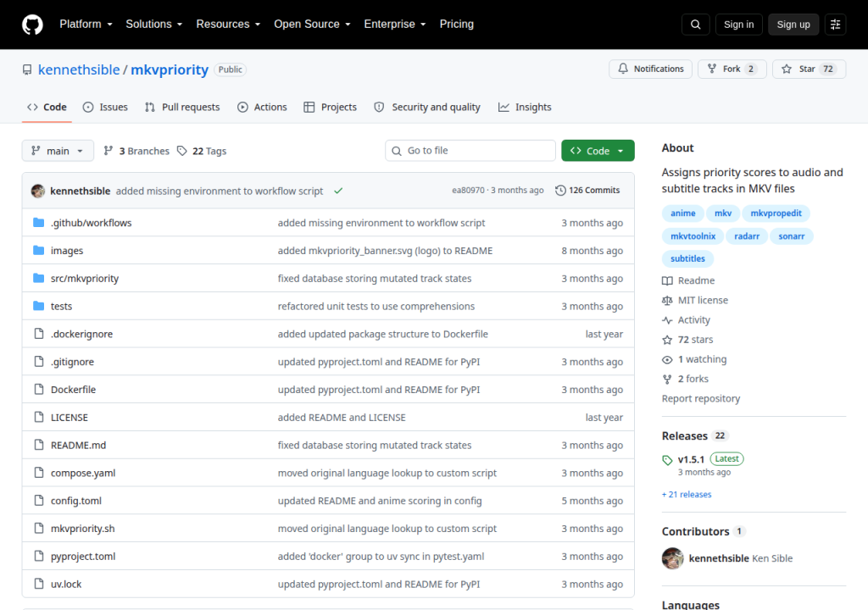Click the branches icon beside 3 Branches
The width and height of the screenshot is (868, 610).
point(108,151)
